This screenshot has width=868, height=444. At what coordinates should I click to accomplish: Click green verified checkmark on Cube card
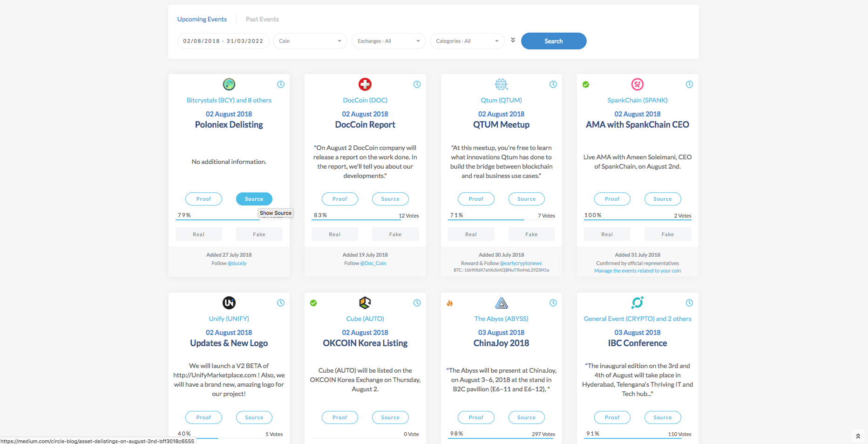(313, 303)
